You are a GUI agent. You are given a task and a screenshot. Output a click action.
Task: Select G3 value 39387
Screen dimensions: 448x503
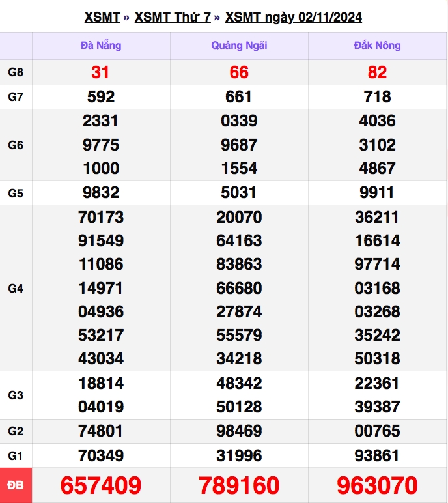coord(377,407)
